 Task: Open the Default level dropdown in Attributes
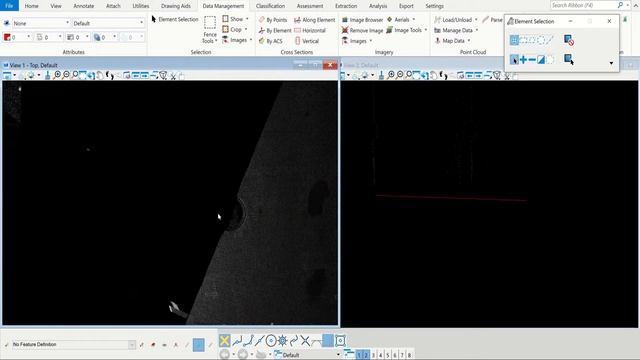click(108, 23)
